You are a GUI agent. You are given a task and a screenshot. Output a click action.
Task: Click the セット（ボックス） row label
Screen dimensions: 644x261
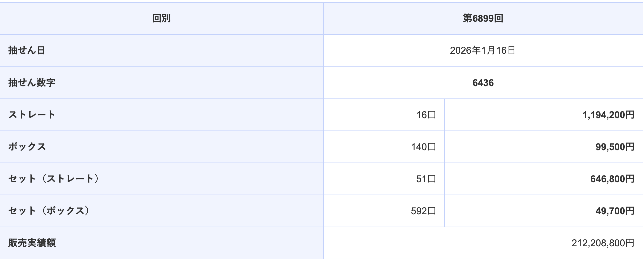point(49,211)
